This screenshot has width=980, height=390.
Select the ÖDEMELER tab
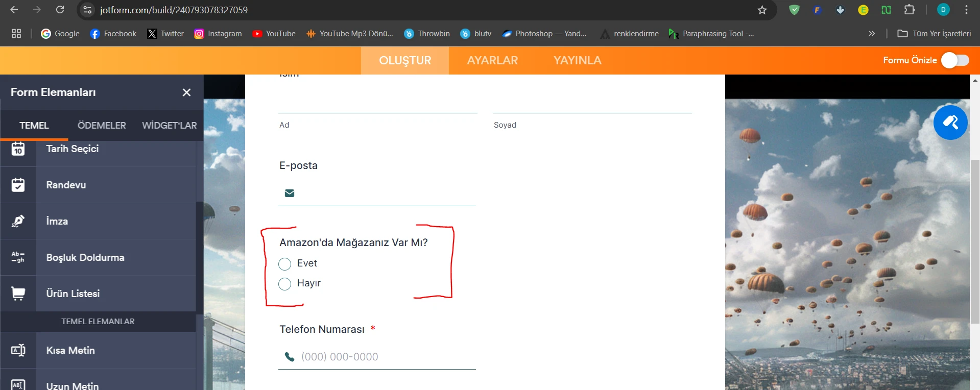pyautogui.click(x=102, y=126)
